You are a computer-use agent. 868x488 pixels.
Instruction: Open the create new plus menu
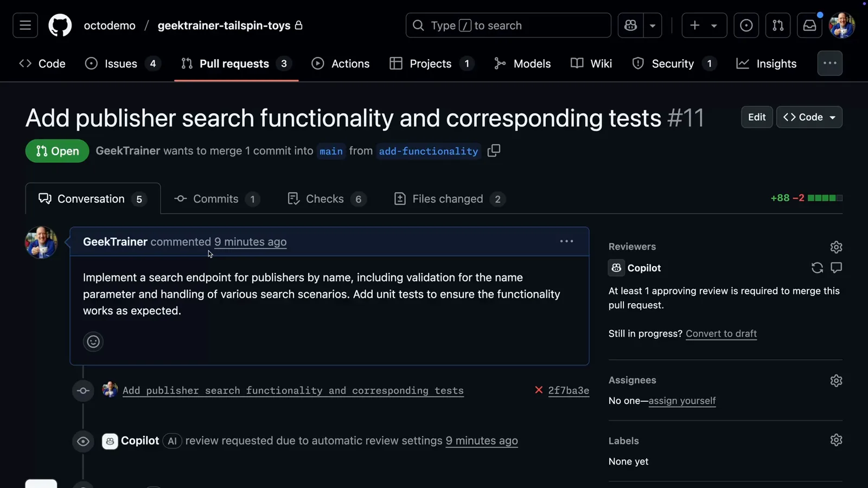pos(704,25)
